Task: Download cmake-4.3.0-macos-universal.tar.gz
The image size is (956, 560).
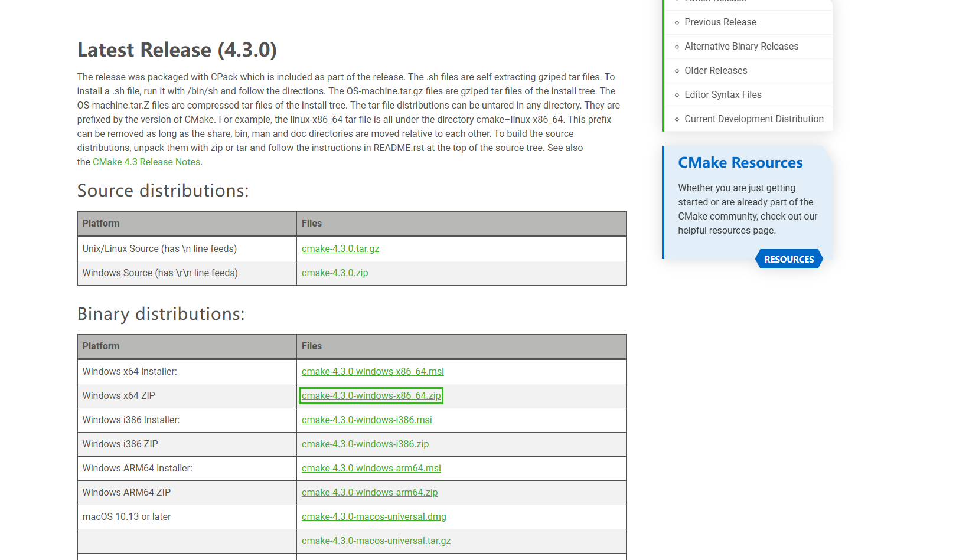Action: click(x=376, y=541)
